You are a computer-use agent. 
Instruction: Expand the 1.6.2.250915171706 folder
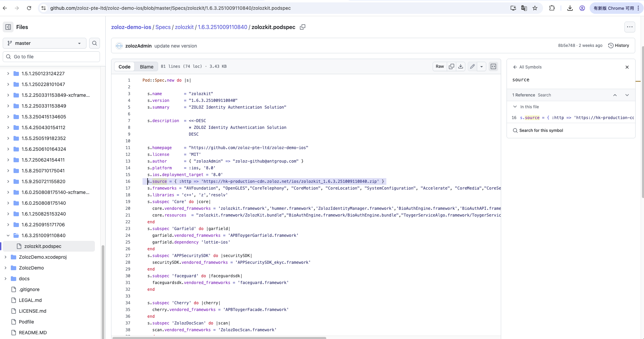[x=8, y=225]
